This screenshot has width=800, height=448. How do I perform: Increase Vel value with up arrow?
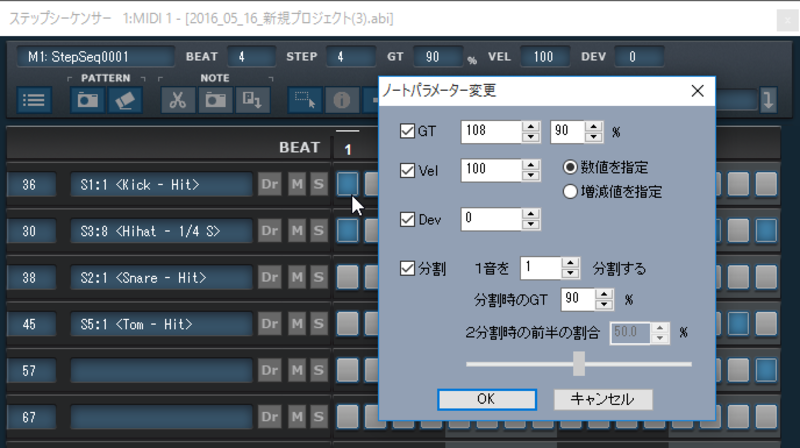[x=531, y=165]
